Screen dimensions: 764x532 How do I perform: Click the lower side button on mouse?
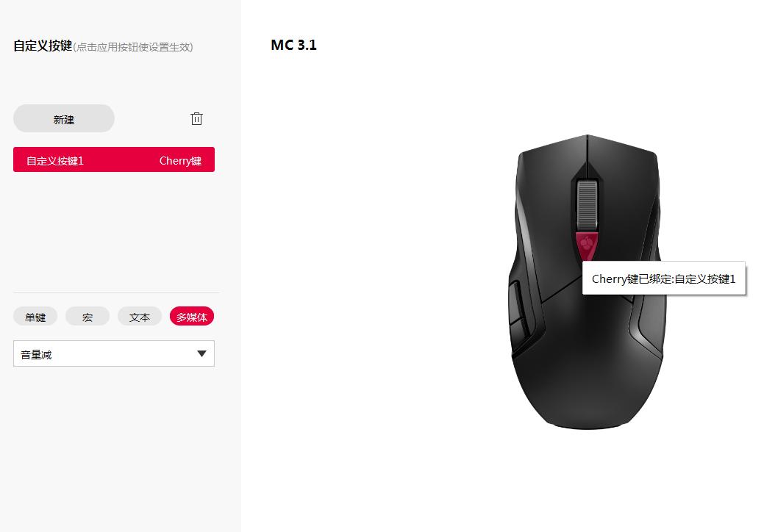pos(519,336)
